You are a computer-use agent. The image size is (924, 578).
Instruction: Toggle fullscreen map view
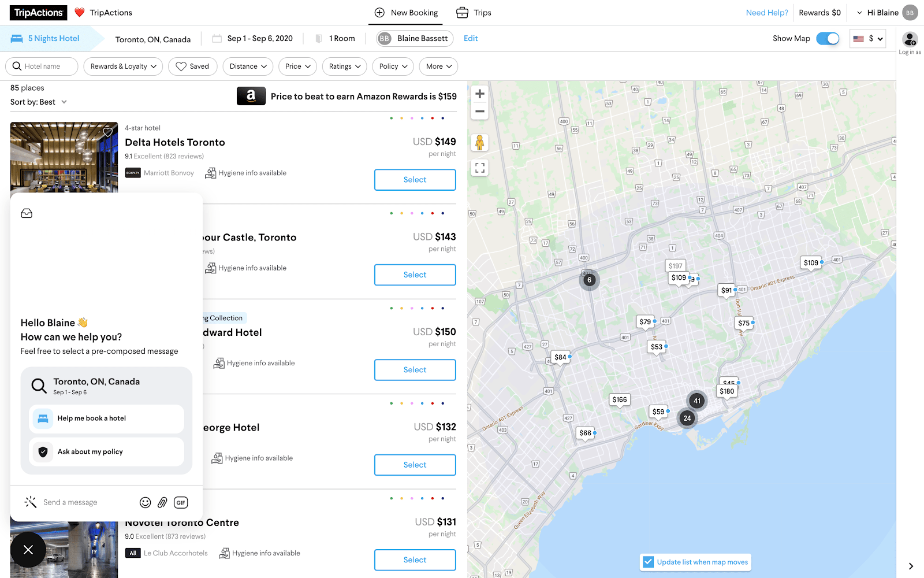coord(480,168)
